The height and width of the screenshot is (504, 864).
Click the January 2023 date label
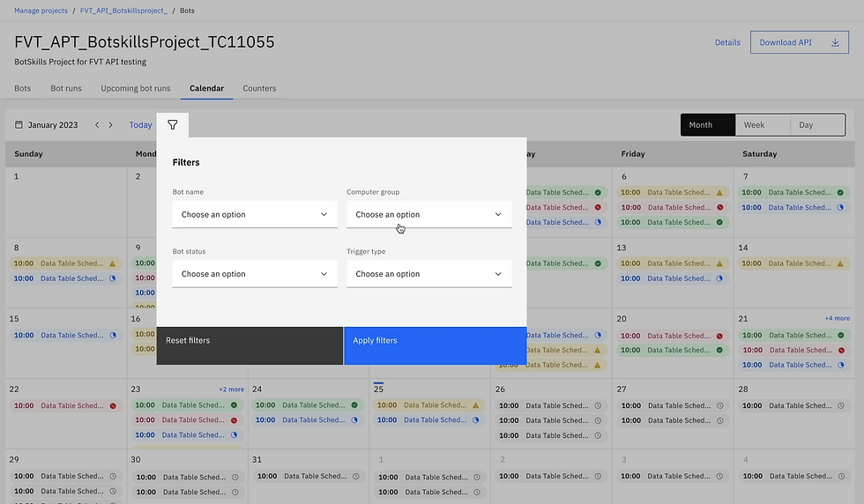pos(53,125)
